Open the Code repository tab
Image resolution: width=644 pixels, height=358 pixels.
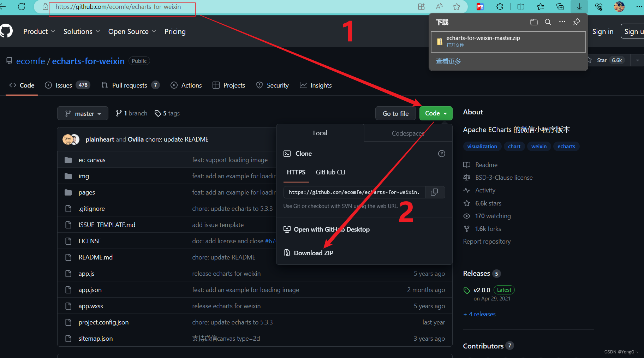coord(22,85)
